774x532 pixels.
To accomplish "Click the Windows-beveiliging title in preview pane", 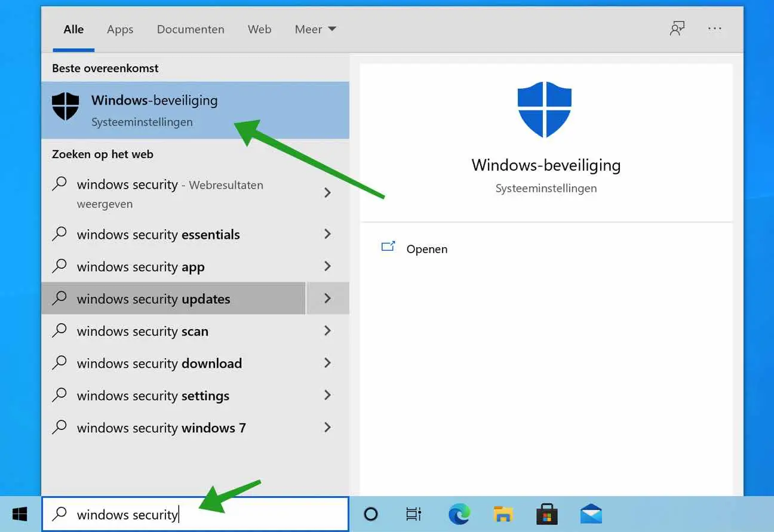I will click(546, 165).
